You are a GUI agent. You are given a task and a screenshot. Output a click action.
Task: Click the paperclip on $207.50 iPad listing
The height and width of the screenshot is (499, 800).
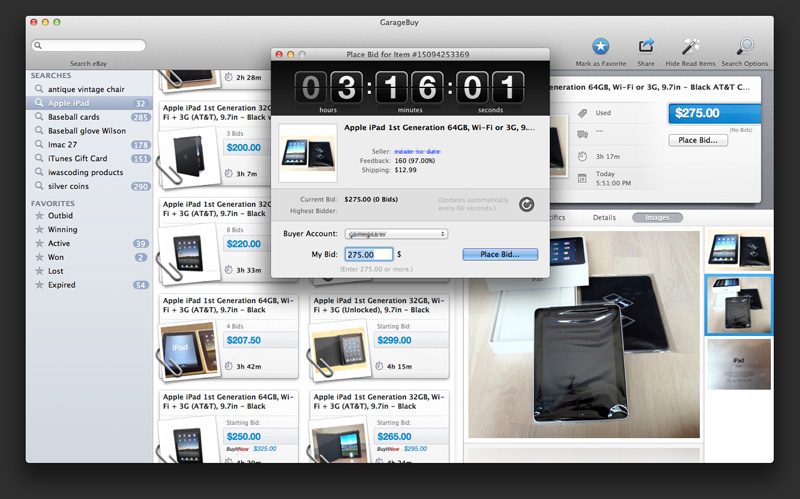(x=169, y=362)
